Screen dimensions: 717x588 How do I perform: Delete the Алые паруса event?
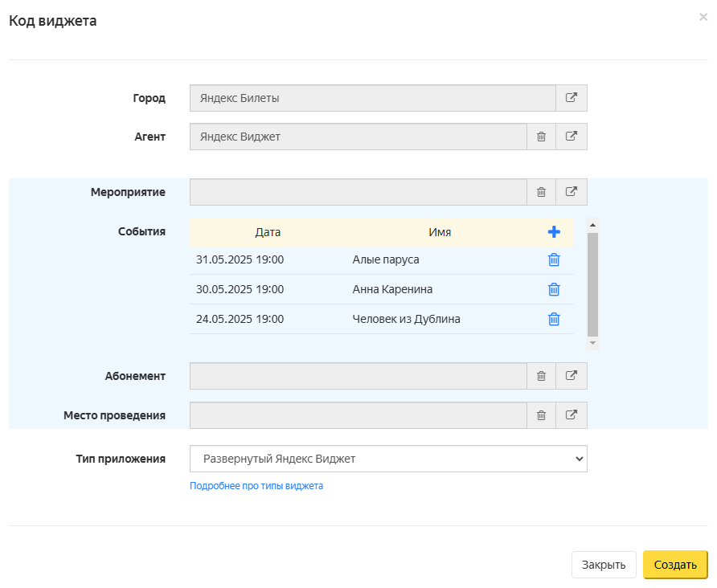pyautogui.click(x=554, y=259)
